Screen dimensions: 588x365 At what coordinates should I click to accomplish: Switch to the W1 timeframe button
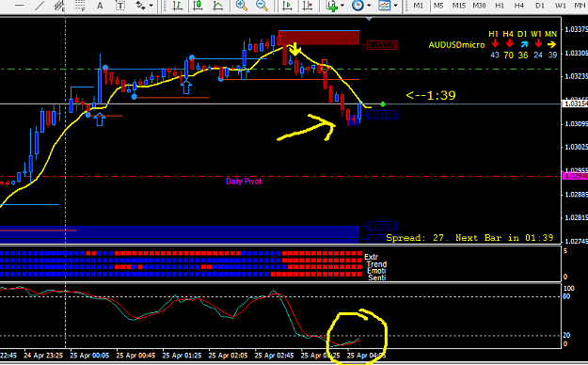pos(561,6)
